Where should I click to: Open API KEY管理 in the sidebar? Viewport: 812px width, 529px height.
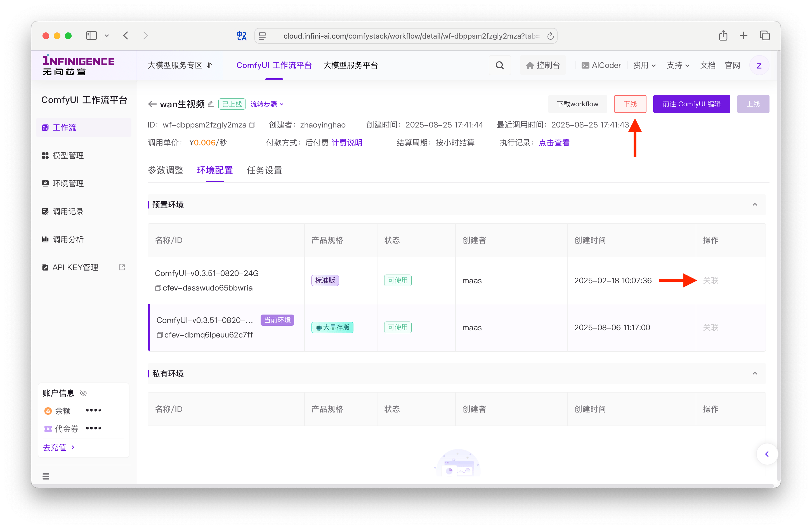coord(84,267)
